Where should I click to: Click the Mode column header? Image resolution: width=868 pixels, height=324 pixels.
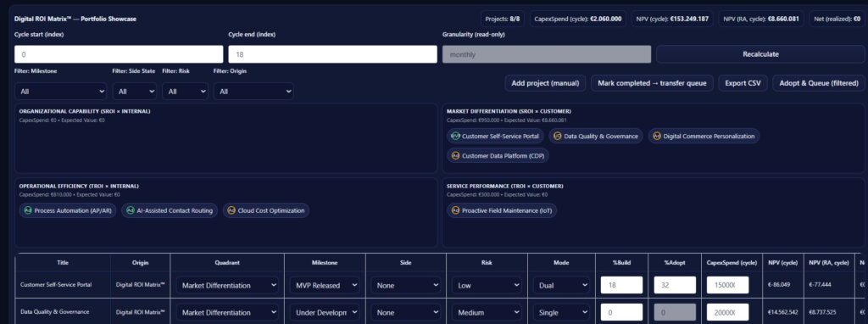(561, 263)
